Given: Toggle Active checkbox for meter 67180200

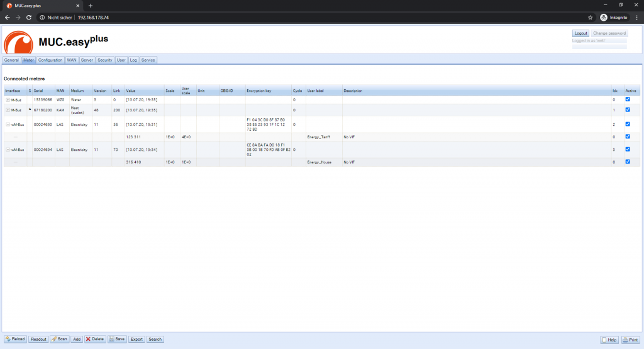Looking at the screenshot, I should 628,109.
